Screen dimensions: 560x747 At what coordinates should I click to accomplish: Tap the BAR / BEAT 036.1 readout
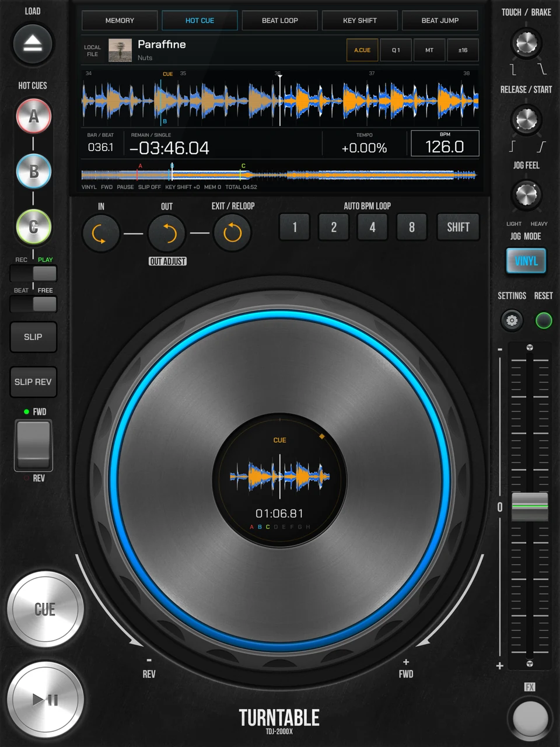[x=100, y=147]
